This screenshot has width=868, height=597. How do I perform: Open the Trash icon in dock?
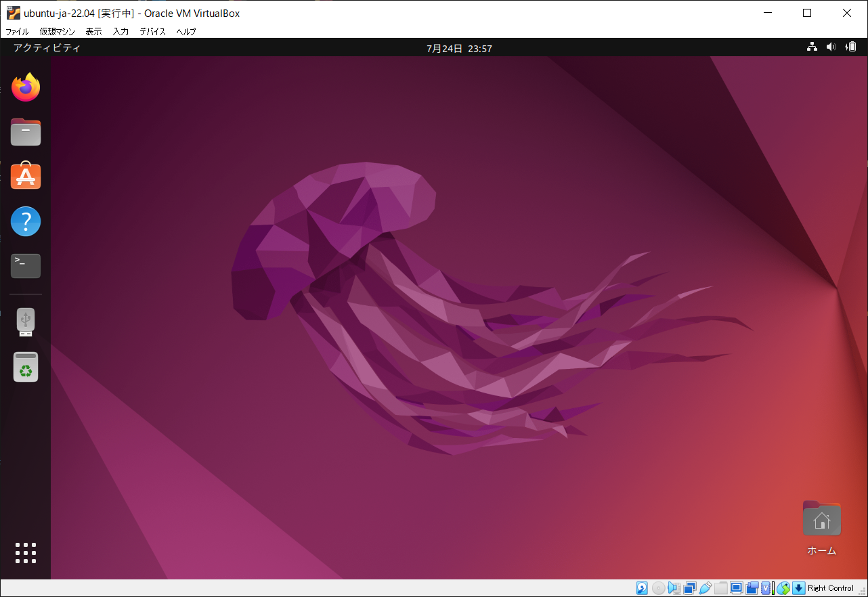tap(26, 367)
